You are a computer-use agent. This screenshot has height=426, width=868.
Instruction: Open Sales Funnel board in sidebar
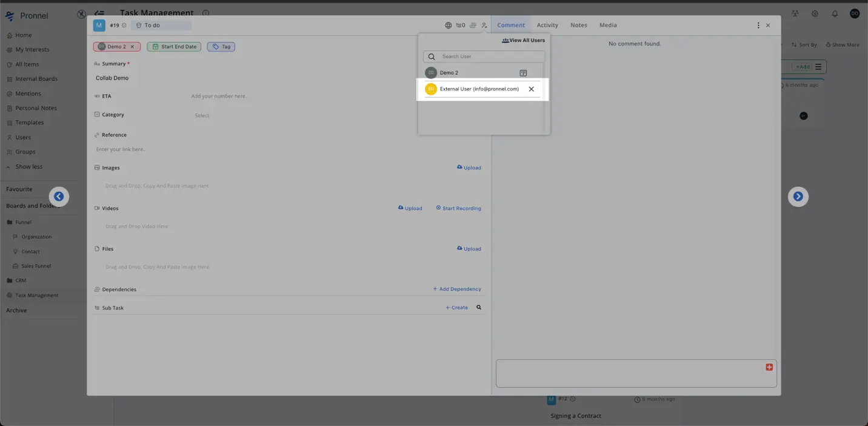(x=36, y=266)
